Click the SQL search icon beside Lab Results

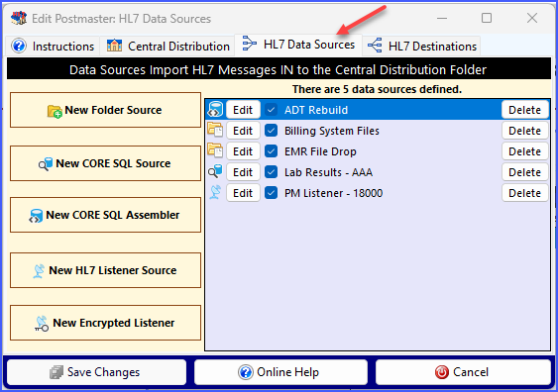(215, 171)
